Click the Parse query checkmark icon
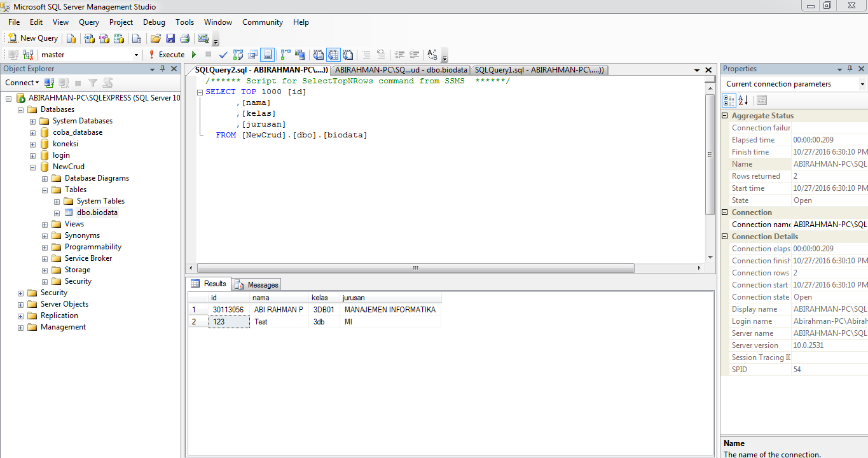The image size is (868, 458). pyautogui.click(x=223, y=55)
